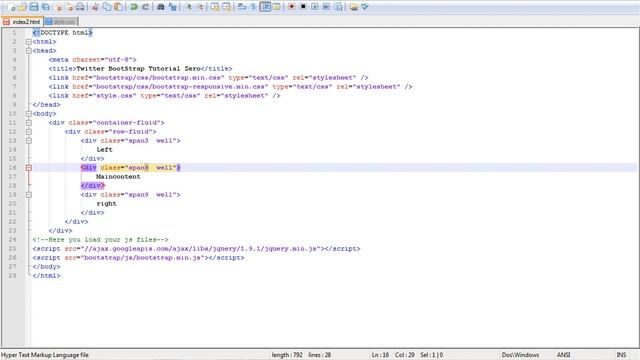Collapse the container-fluid div fold marker

coord(29,122)
